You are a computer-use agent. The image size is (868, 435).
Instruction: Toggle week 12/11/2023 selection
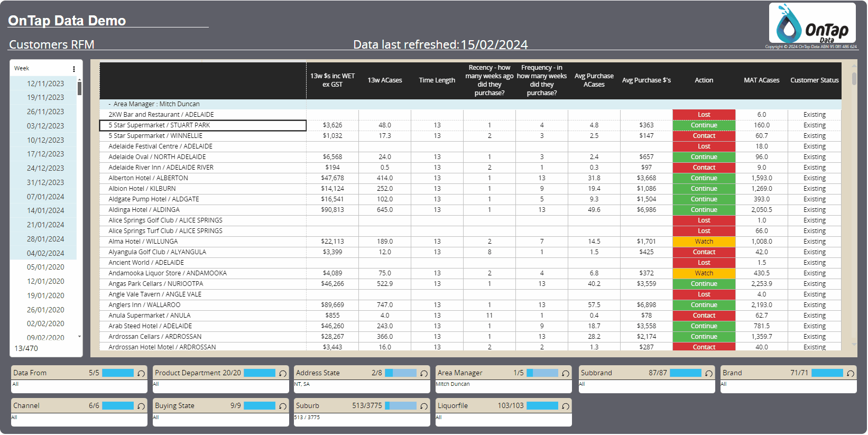tap(45, 84)
